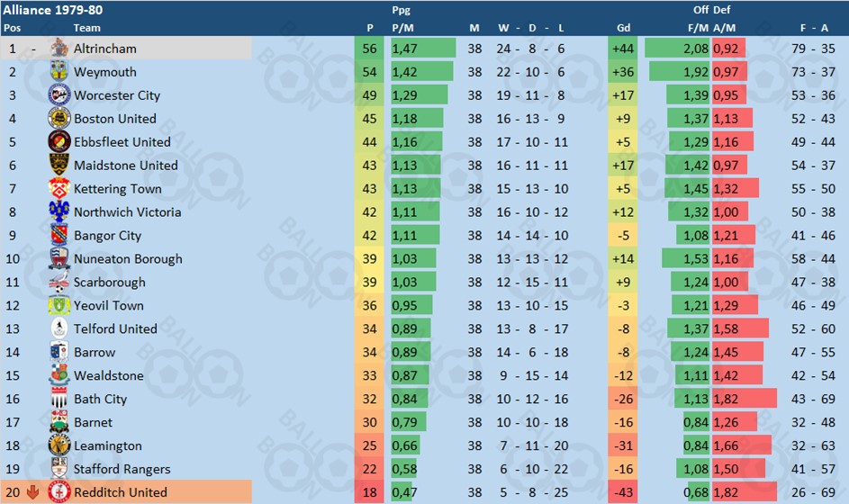The width and height of the screenshot is (849, 504).
Task: Click the Alliance 1979-80 table title
Action: [52, 10]
